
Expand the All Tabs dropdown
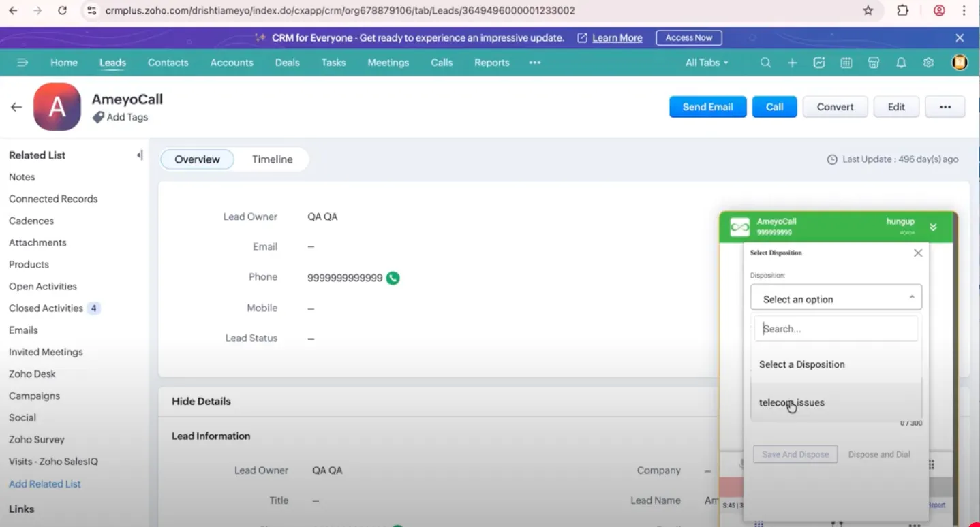point(707,63)
